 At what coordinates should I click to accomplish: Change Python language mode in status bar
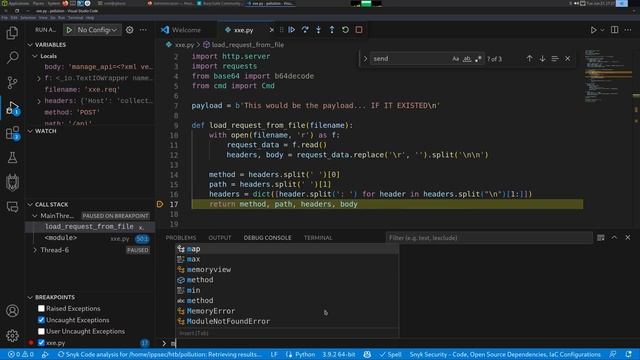click(x=305, y=354)
